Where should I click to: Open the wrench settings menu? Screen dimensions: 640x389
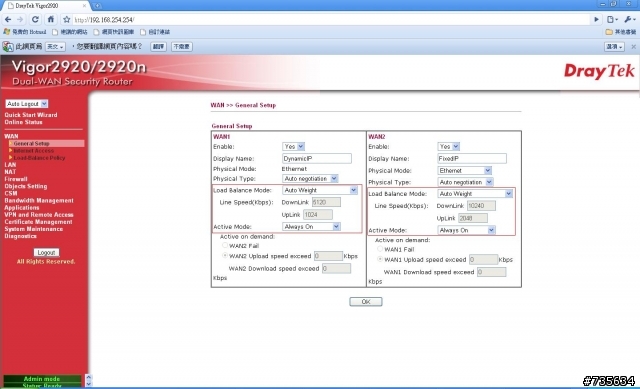(x=629, y=19)
